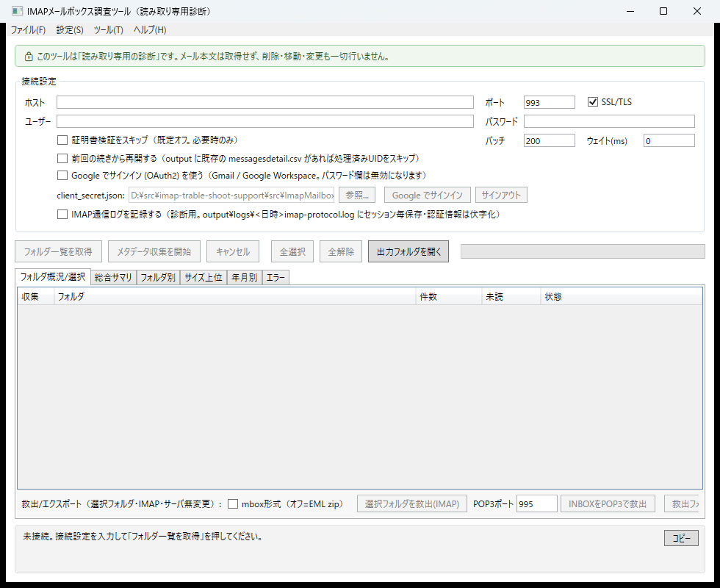Focus the パスワード input field
The height and width of the screenshot is (588, 720).
[609, 121]
